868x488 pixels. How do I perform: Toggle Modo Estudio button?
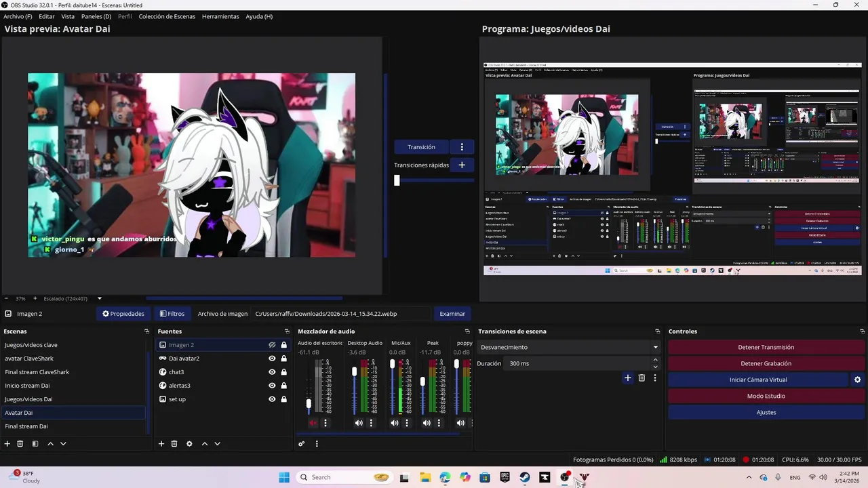[766, 396]
